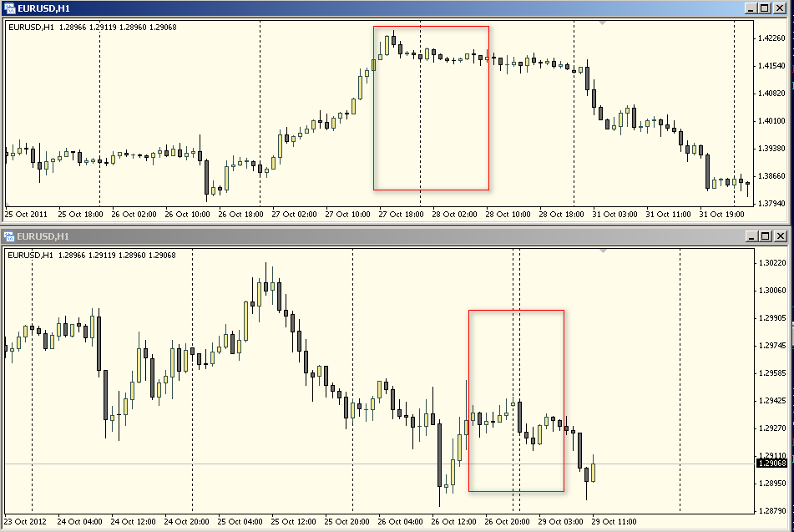Screen dimensions: 794x532
Task: Click the '25 Oct 04:00' time label
Action: tap(240, 522)
